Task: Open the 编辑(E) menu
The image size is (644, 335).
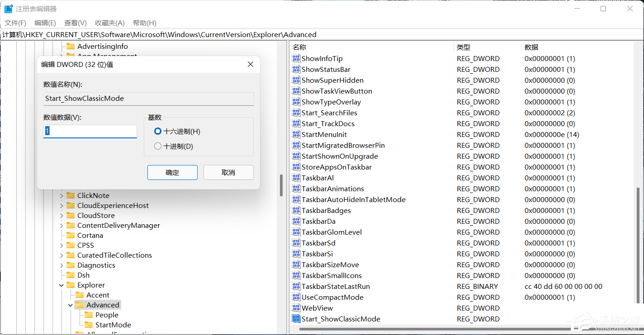Action: (45, 23)
